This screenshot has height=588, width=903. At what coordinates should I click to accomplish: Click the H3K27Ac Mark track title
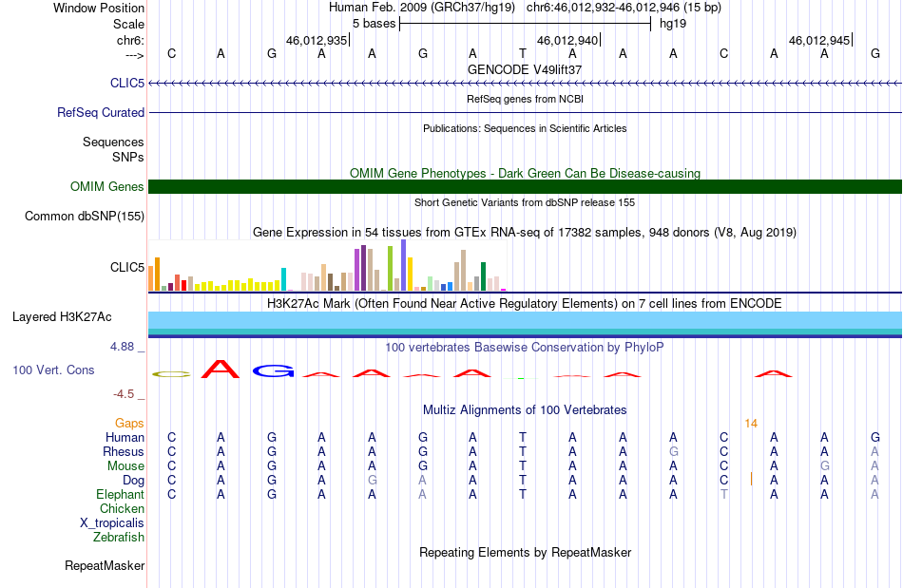[x=525, y=303]
